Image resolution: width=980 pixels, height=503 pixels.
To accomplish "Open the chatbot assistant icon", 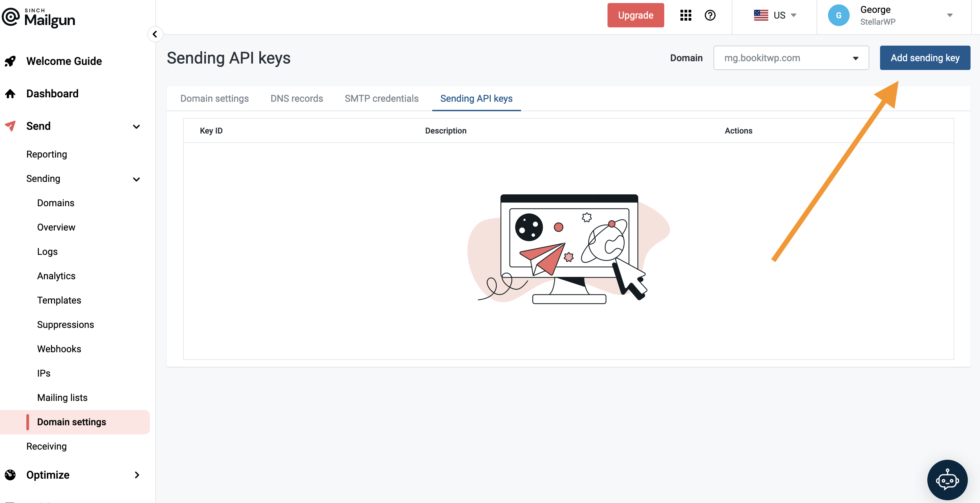I will point(947,480).
